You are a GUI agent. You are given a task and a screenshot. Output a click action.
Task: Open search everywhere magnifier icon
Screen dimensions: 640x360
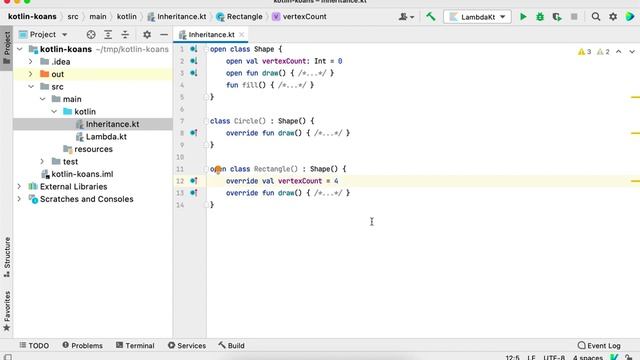click(x=596, y=17)
